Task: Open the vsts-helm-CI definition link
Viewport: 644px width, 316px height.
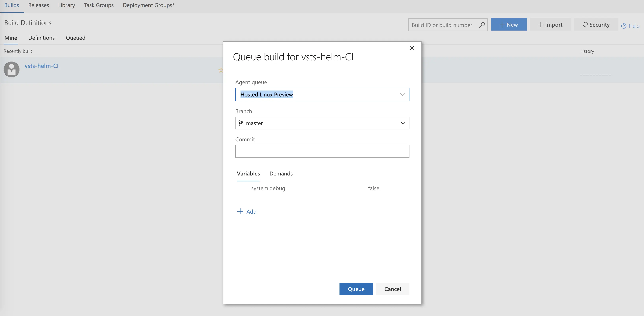Action: click(42, 66)
